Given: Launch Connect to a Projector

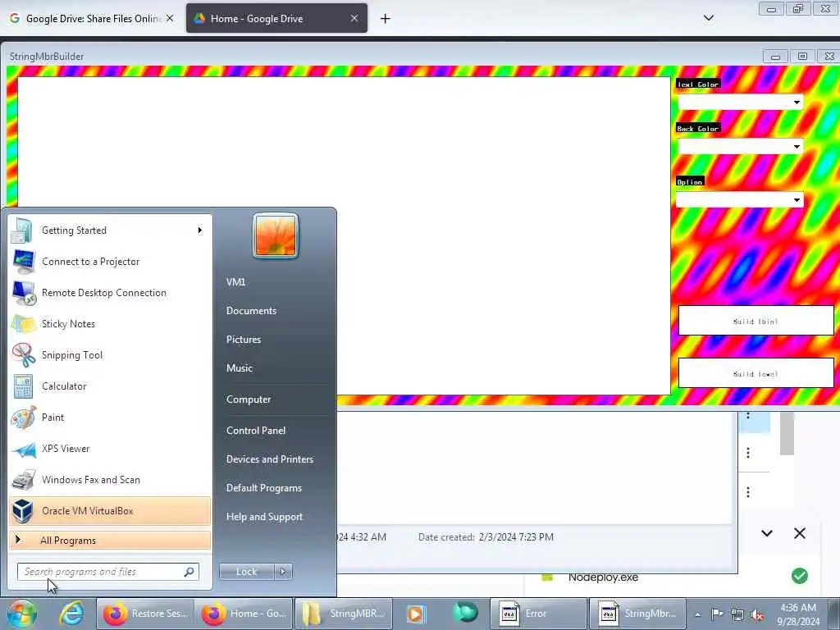Looking at the screenshot, I should [x=110, y=262].
